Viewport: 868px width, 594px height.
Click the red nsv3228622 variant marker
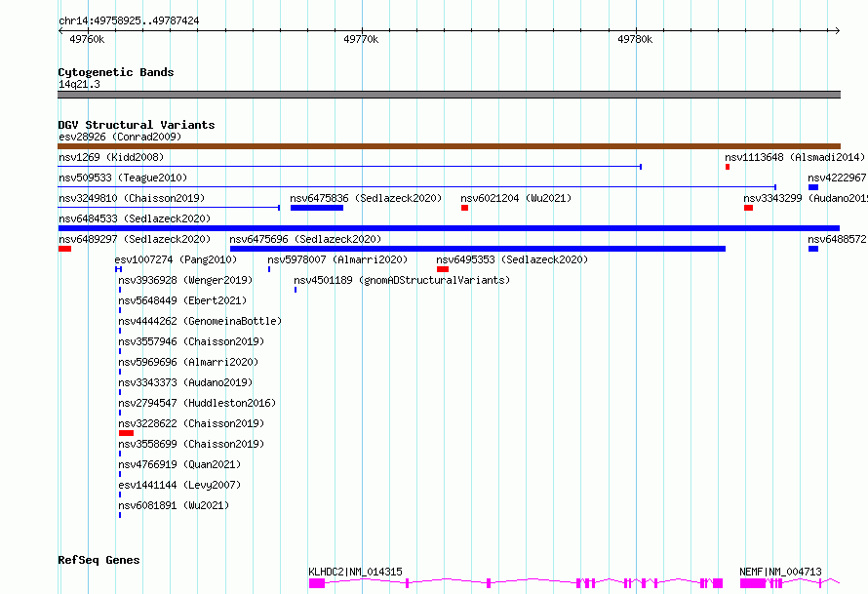pos(126,433)
